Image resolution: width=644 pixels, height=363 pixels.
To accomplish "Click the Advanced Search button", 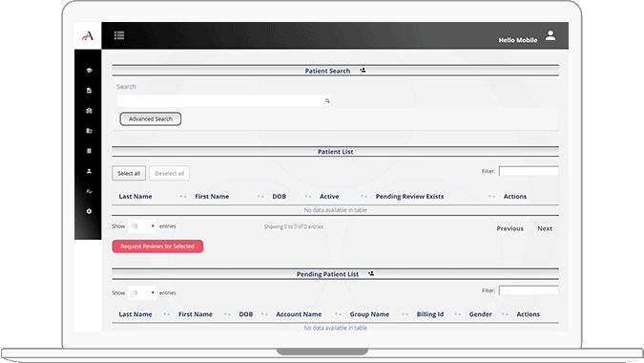I will coord(151,118).
